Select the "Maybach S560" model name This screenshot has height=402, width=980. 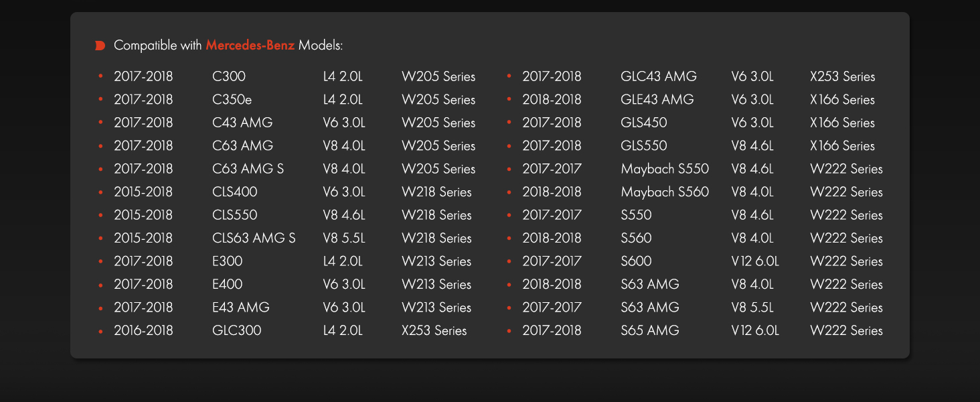pyautogui.click(x=665, y=192)
